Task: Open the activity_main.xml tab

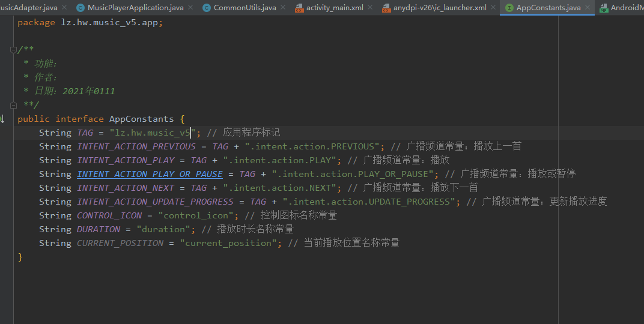Action: click(x=335, y=7)
